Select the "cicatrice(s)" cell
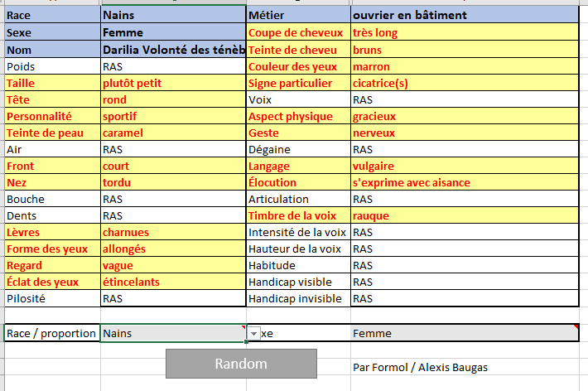588x391 pixels. tap(464, 83)
